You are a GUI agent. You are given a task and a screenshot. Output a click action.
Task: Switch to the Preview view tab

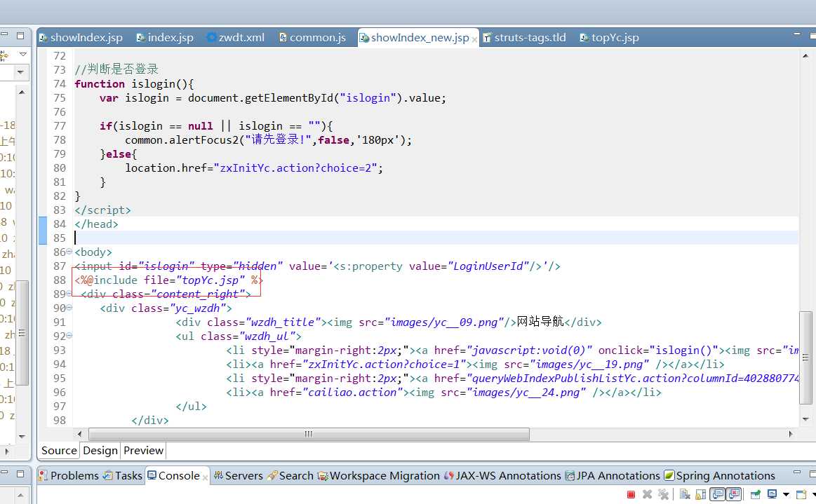click(x=144, y=451)
